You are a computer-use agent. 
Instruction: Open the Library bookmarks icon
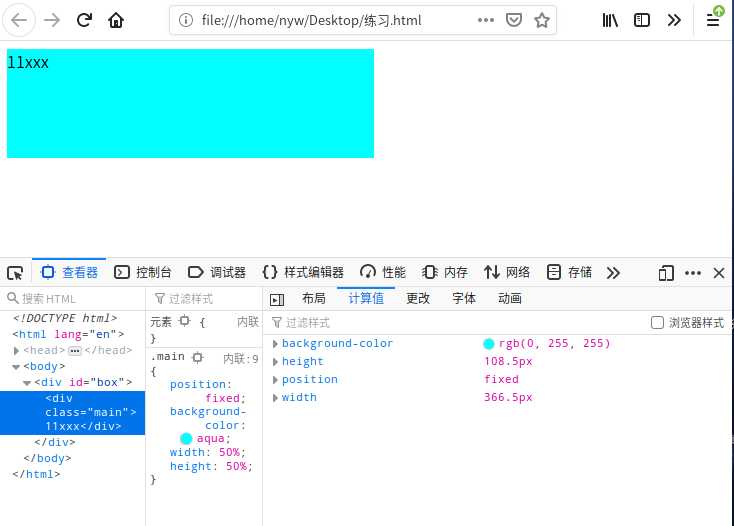click(x=611, y=20)
